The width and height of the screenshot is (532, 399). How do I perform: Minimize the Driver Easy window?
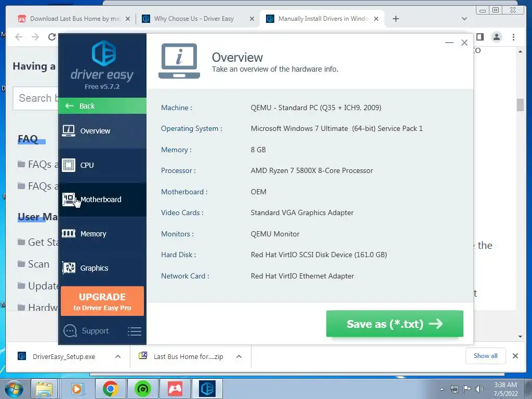point(449,43)
